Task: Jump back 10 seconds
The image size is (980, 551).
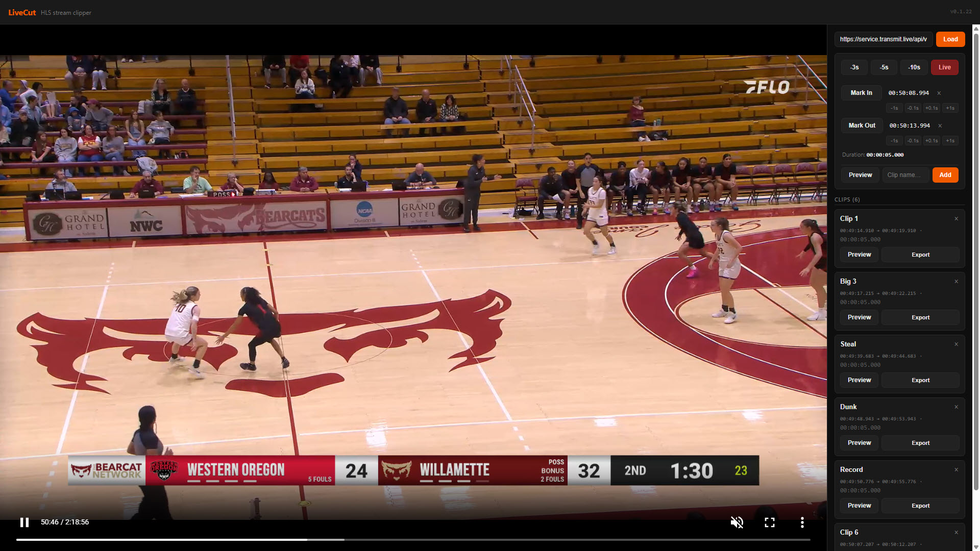Action: pos(914,67)
